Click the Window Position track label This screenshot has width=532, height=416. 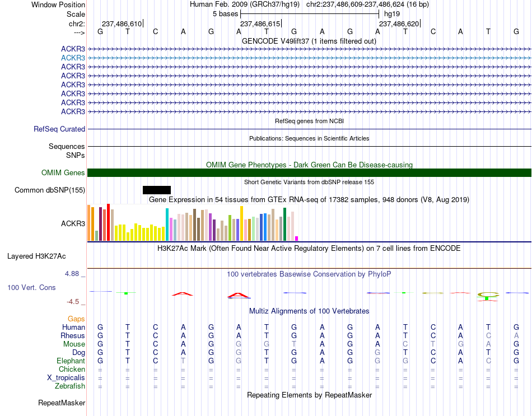(58, 4)
